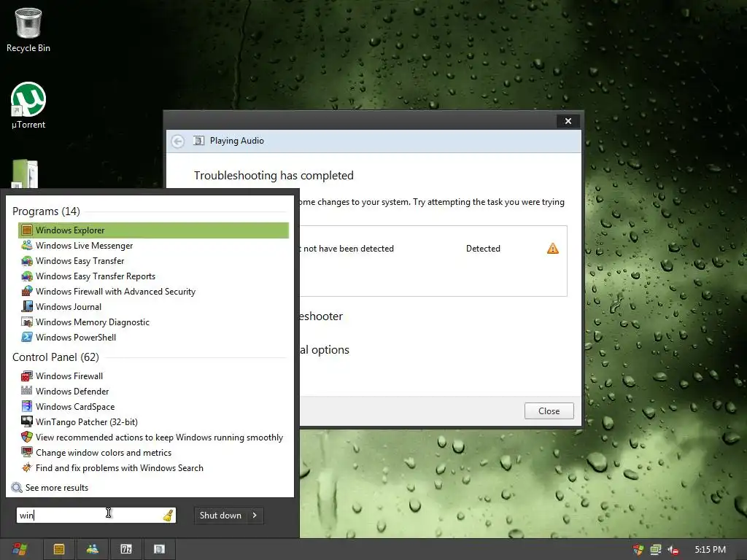Open Windows Explorer icon in search results

(x=27, y=230)
